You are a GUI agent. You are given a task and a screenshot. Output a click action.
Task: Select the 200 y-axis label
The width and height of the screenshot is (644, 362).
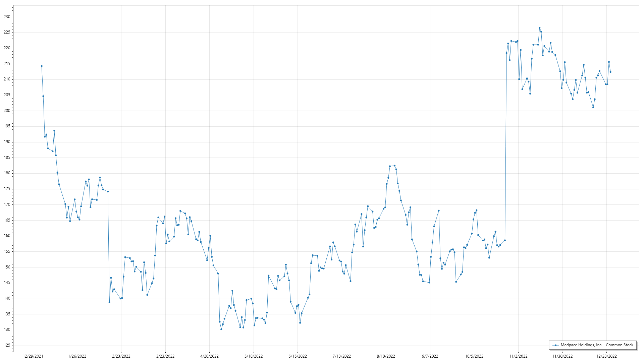7,111
